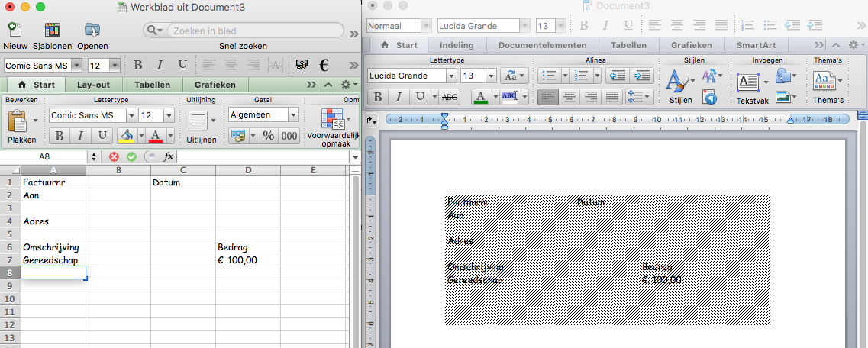Viewport: 868px width, 348px height.
Task: Insert a Tekstvak in the Word document
Action: [747, 82]
